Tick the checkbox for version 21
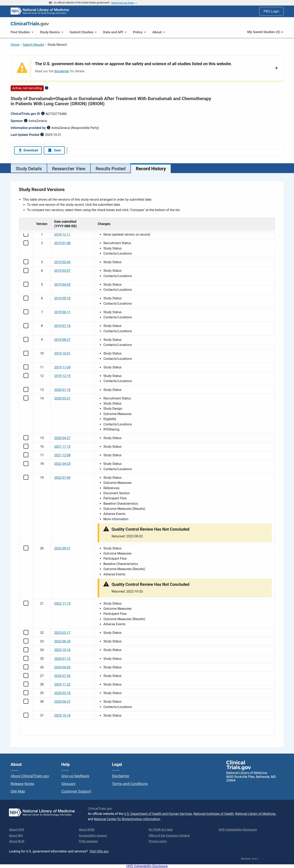The height and width of the screenshot is (868, 294). click(x=26, y=603)
